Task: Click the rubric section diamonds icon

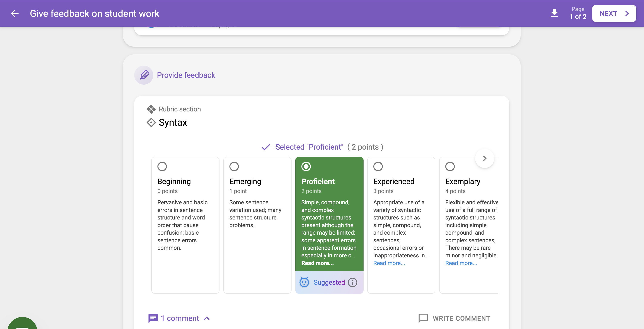Action: [151, 109]
